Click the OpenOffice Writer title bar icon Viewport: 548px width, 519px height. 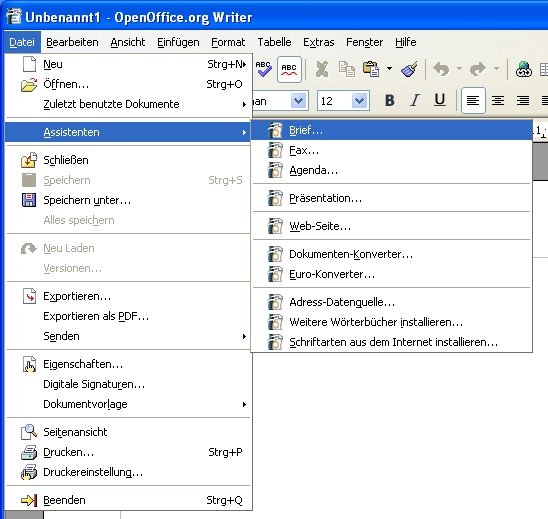[14, 16]
